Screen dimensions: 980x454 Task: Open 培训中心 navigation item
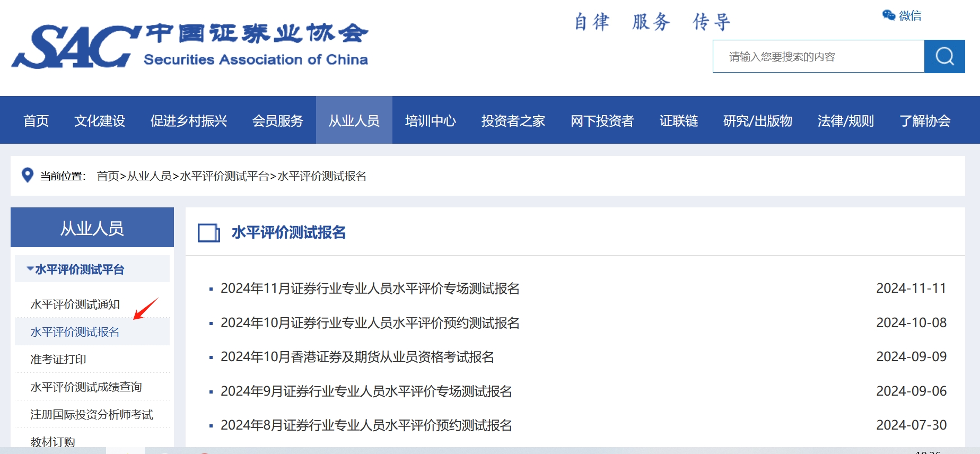pyautogui.click(x=431, y=121)
